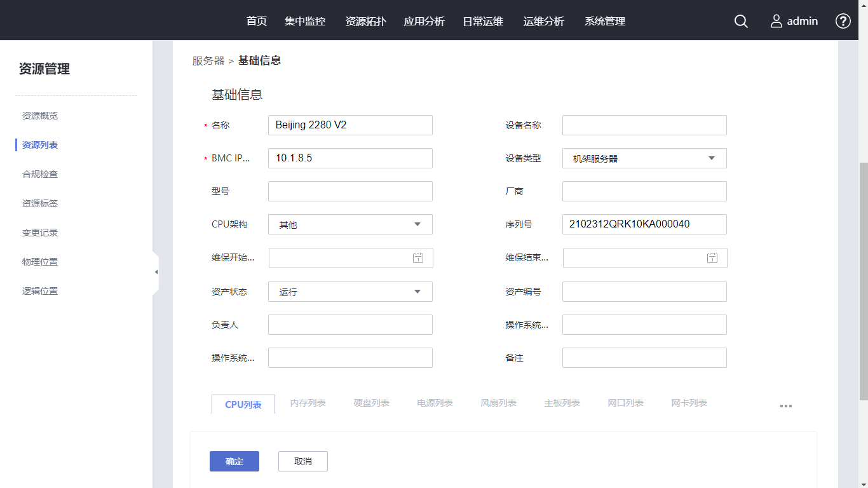Viewport: 868px width, 488px height.
Task: Collapse the left sidebar panel arrow
Action: pyautogui.click(x=156, y=272)
